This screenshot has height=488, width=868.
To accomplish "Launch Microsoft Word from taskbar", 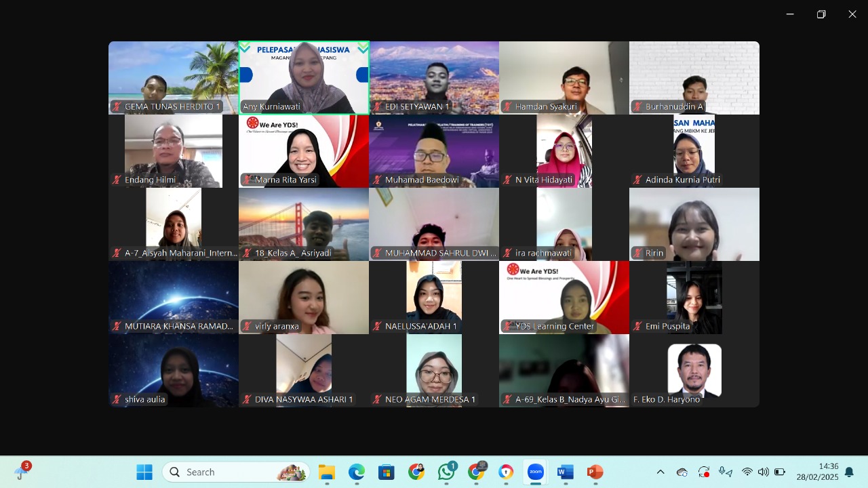I will [x=565, y=472].
